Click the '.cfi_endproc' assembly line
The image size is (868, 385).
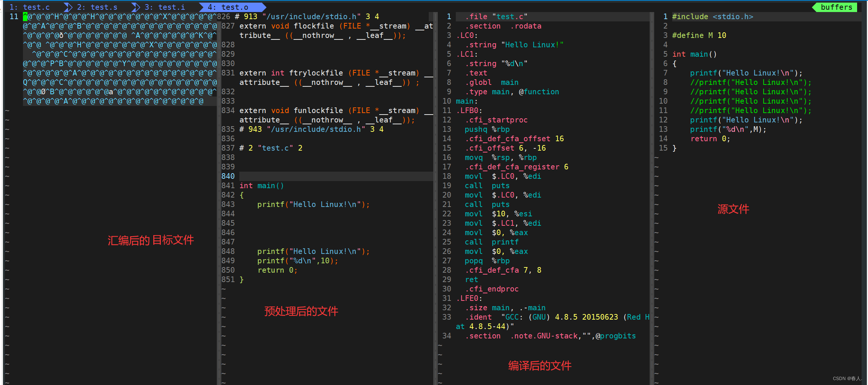point(491,289)
